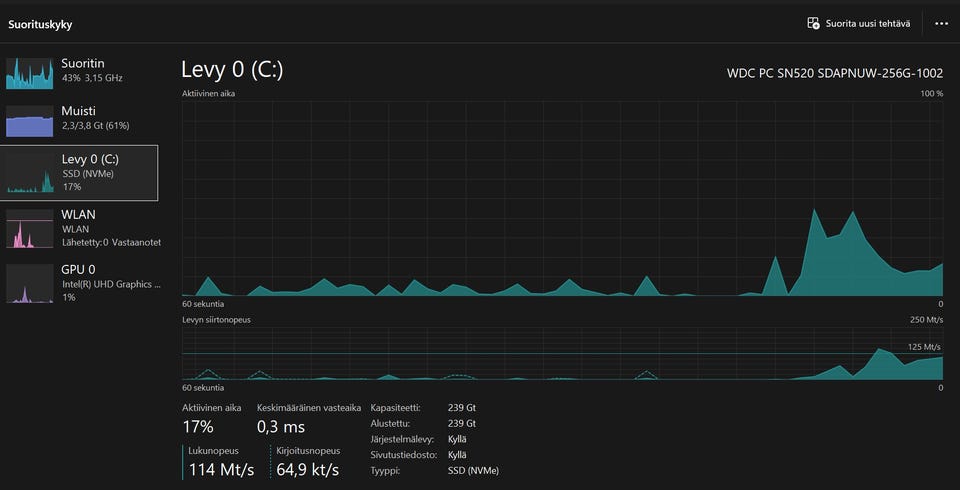Click the Keskimääräinen vasteaika 0,3 ms value
The image size is (960, 490).
click(x=281, y=427)
